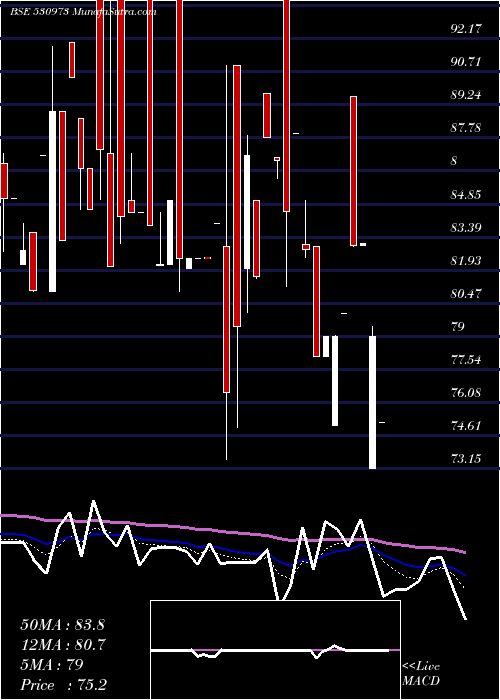Screen dimensions: 500x700
Task: Click the 89.24 price axis label
Action: click(x=466, y=95)
